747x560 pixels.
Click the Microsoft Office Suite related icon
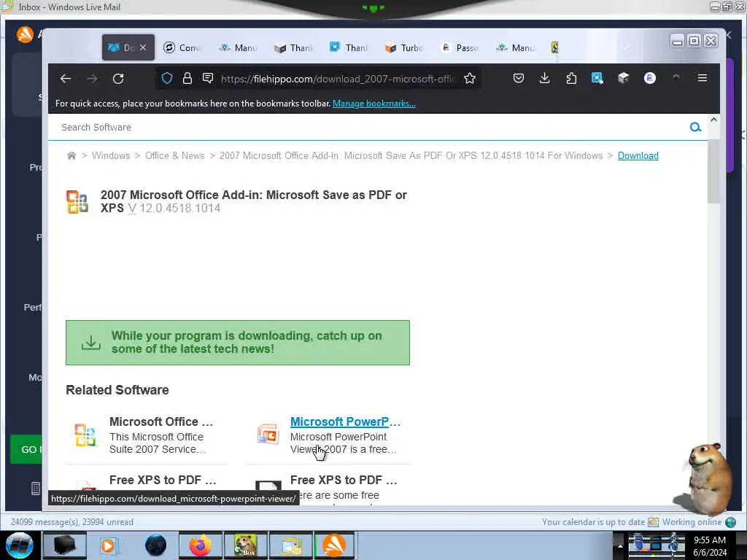tap(85, 435)
